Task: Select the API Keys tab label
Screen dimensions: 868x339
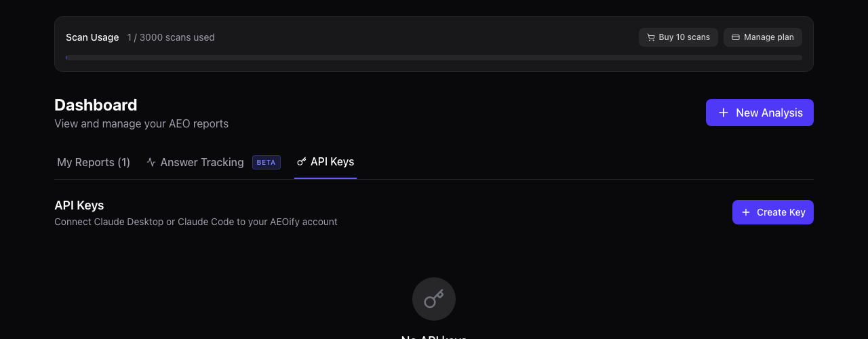Action: pyautogui.click(x=332, y=162)
